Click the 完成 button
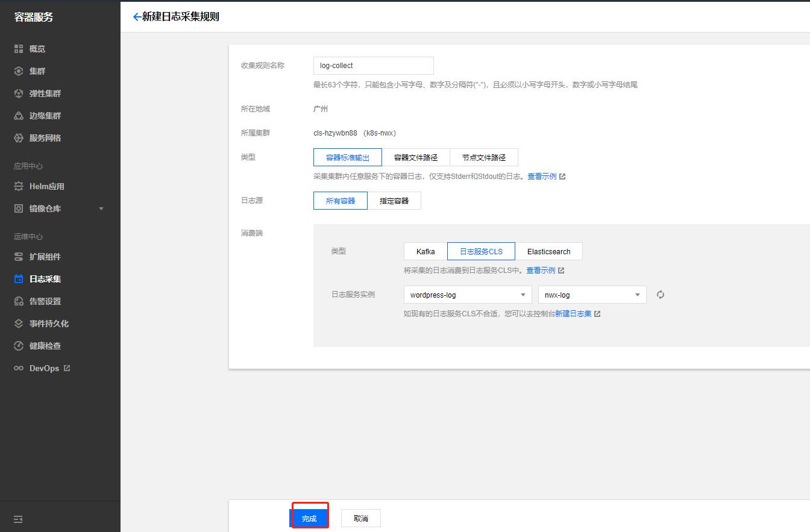810x532 pixels. pyautogui.click(x=309, y=518)
